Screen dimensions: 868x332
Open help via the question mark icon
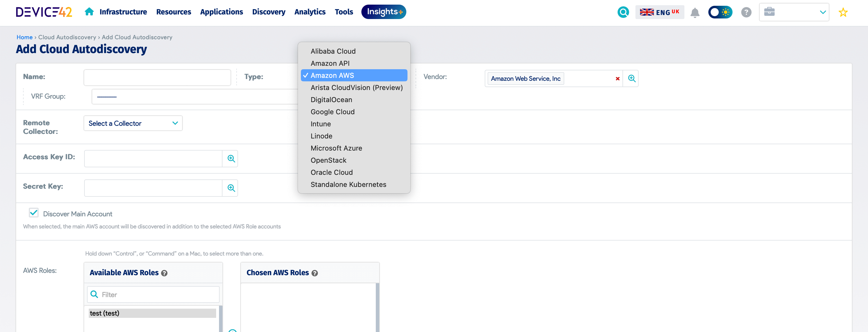746,12
